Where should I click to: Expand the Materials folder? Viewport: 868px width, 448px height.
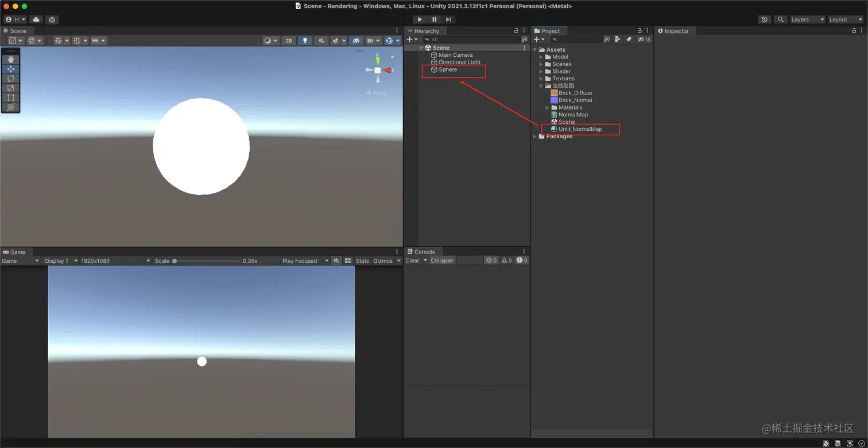coord(548,108)
